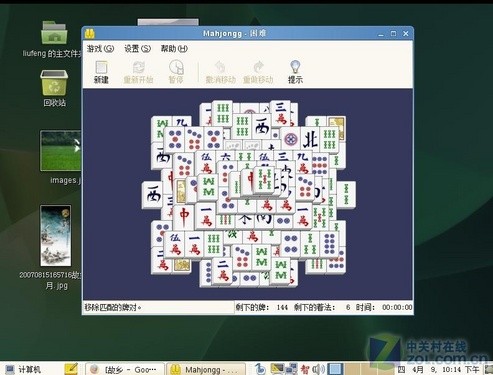Select the 北 north wind tile
493x375 pixels.
tap(310, 139)
